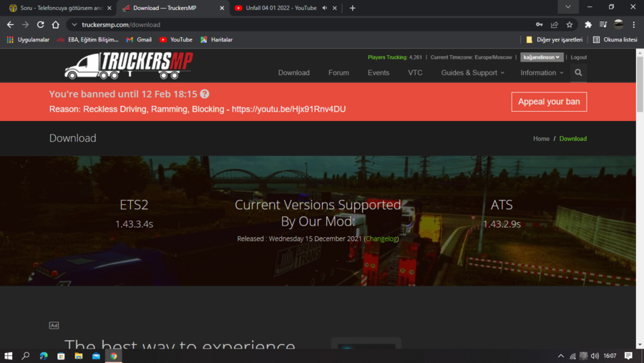
Task: Open the Uygulamalar apps bookmark
Action: tap(28, 39)
